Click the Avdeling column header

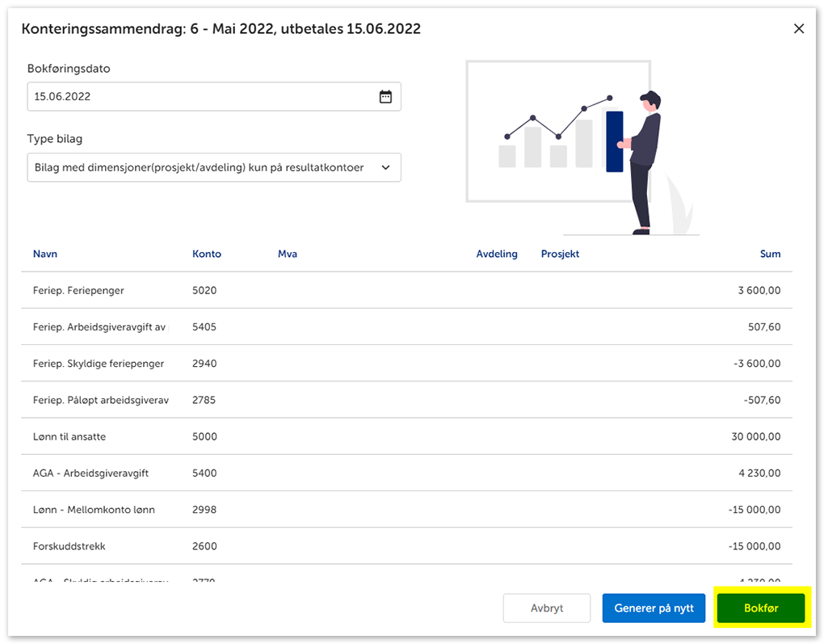tap(496, 254)
